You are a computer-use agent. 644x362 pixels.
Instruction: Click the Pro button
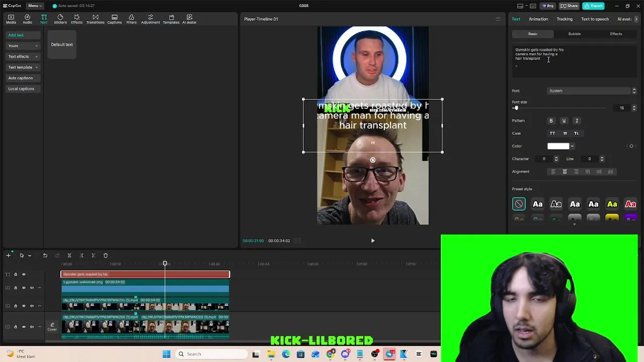click(547, 6)
